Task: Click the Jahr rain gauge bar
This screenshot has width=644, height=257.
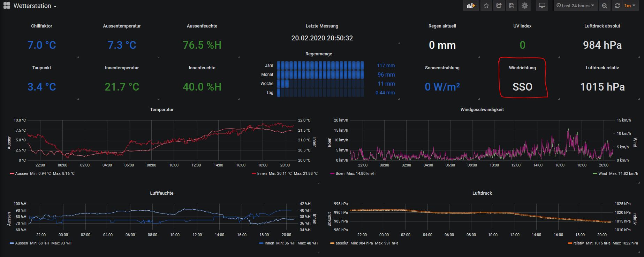Action: tap(320, 65)
